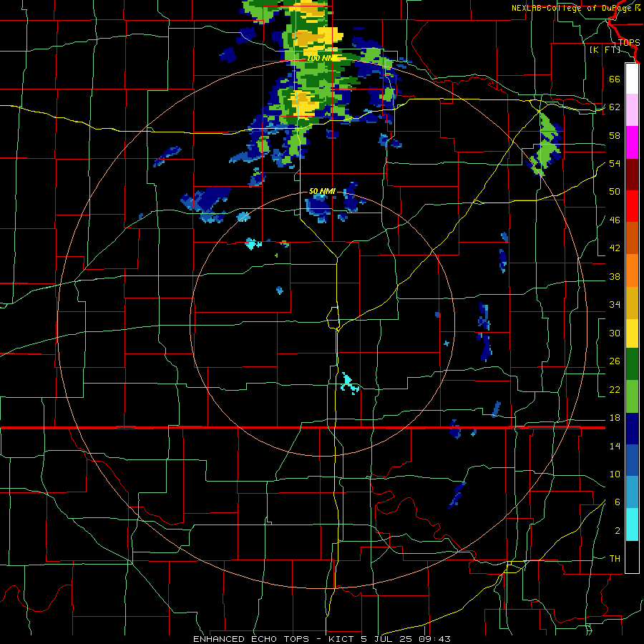Click the 38 legend value
644x644 pixels.
click(615, 276)
